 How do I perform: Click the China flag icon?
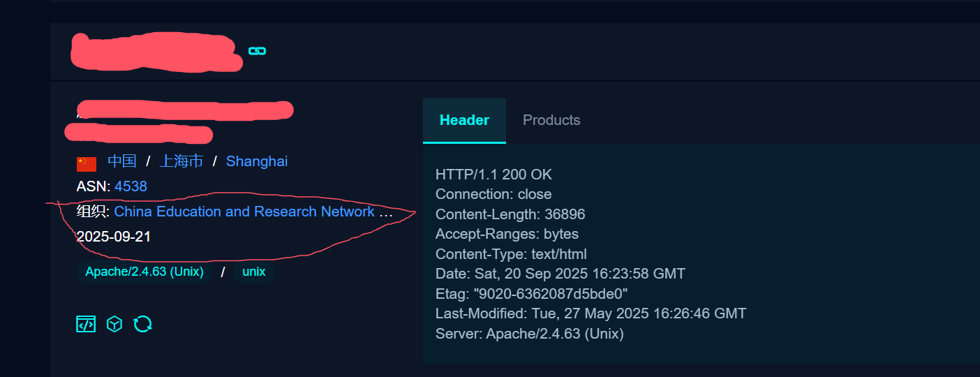coord(87,164)
